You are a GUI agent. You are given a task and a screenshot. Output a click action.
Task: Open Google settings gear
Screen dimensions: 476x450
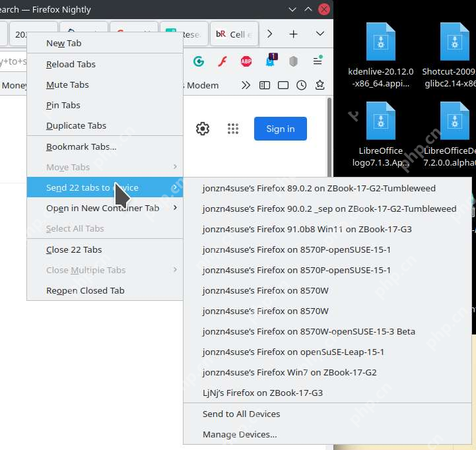203,129
